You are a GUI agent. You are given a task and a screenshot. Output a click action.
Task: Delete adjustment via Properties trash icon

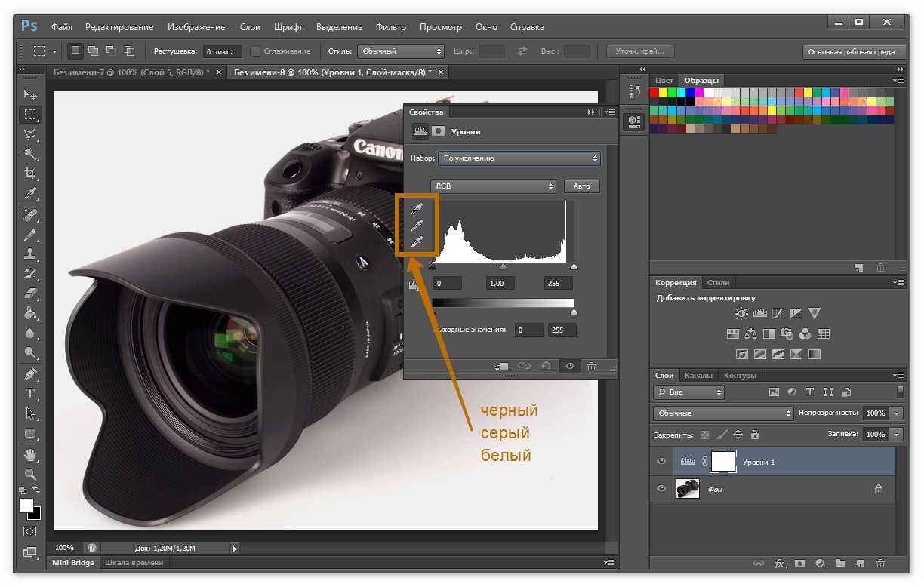[x=591, y=367]
